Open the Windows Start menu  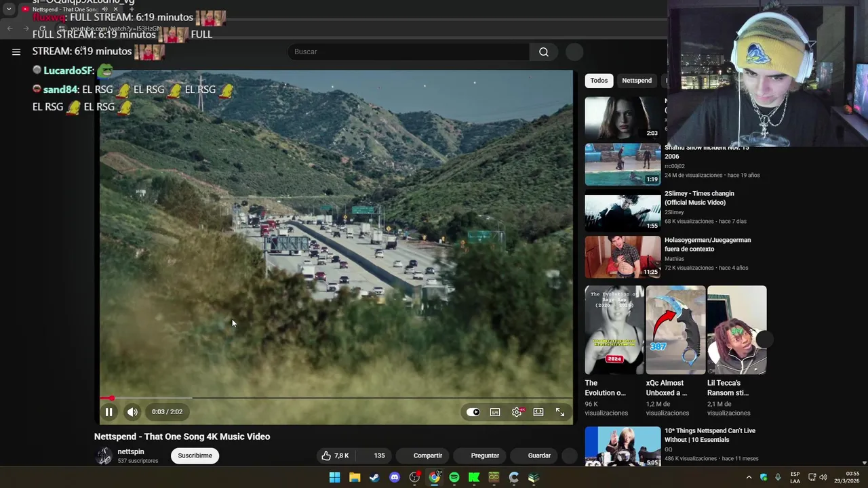coord(334,477)
